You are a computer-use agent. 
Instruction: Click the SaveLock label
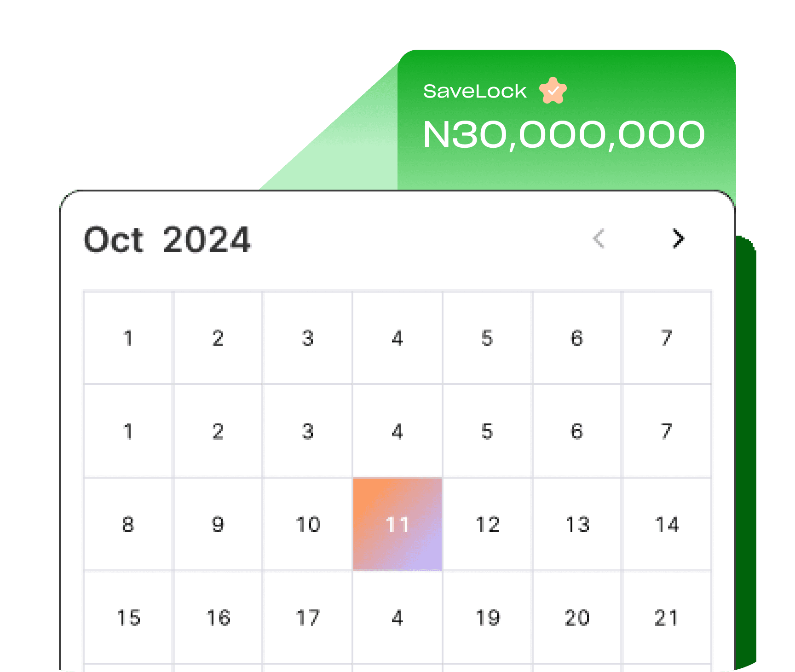(x=474, y=91)
